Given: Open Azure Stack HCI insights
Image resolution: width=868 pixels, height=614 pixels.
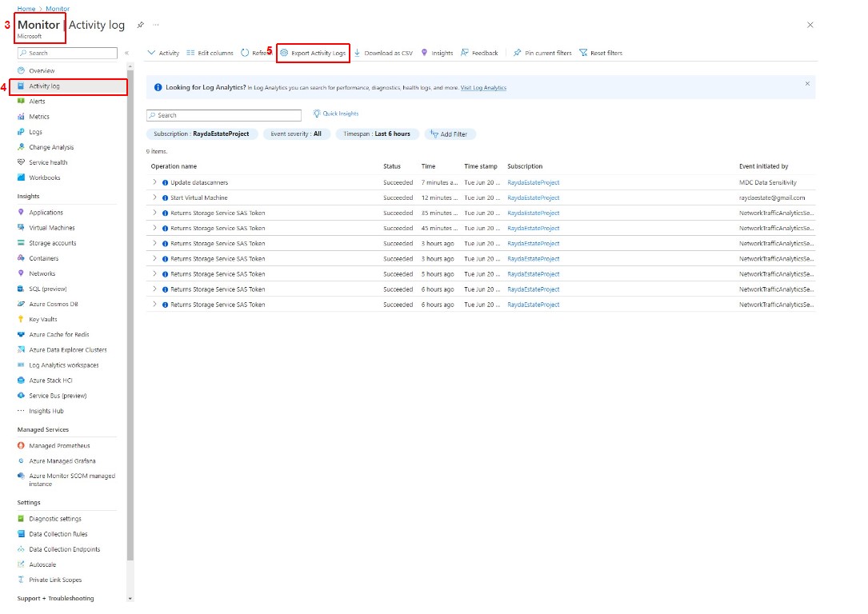Looking at the screenshot, I should (x=50, y=381).
